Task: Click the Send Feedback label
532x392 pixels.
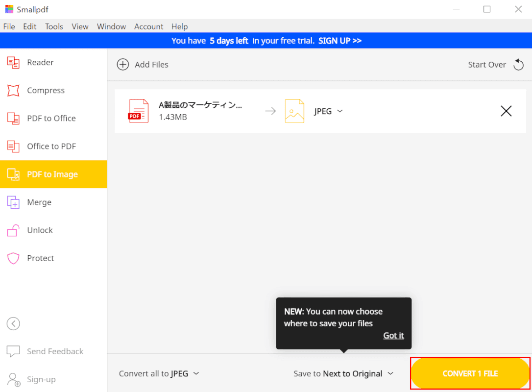Action: (x=55, y=351)
